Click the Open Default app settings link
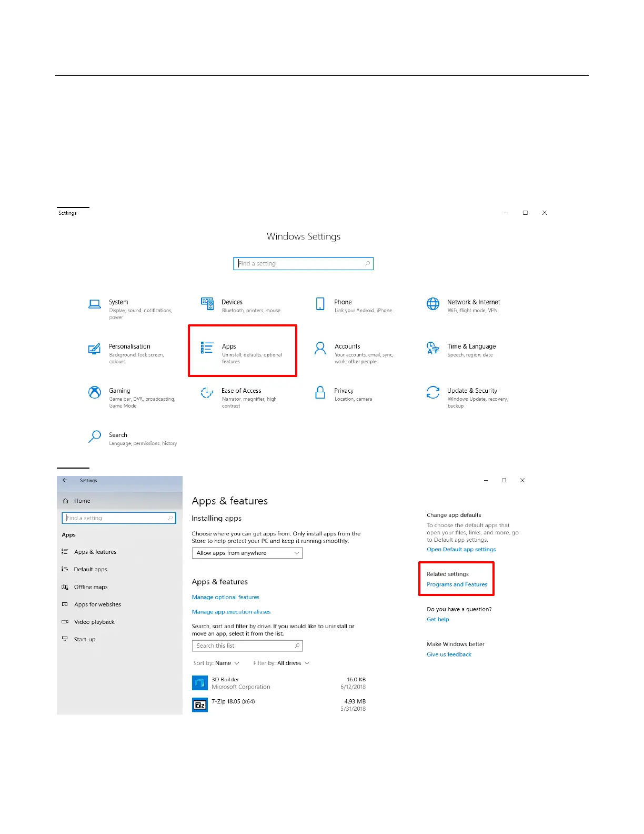The image size is (644, 834). [x=461, y=549]
